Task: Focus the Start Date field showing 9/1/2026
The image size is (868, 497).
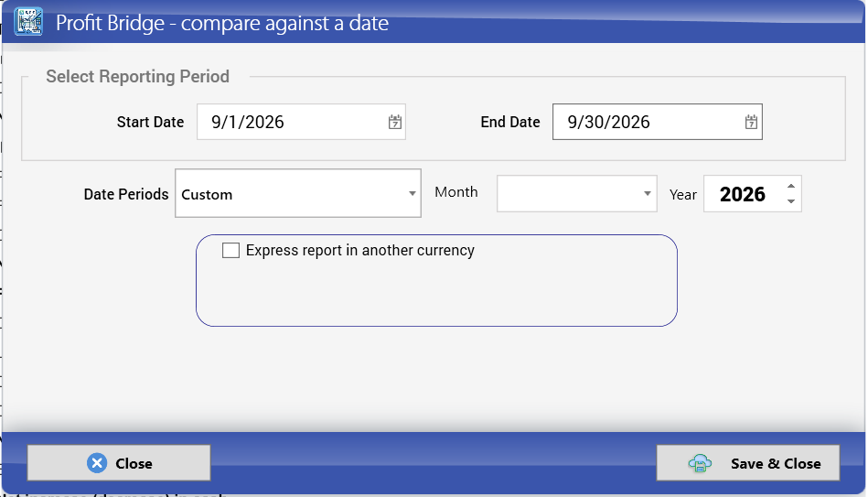Action: (301, 122)
